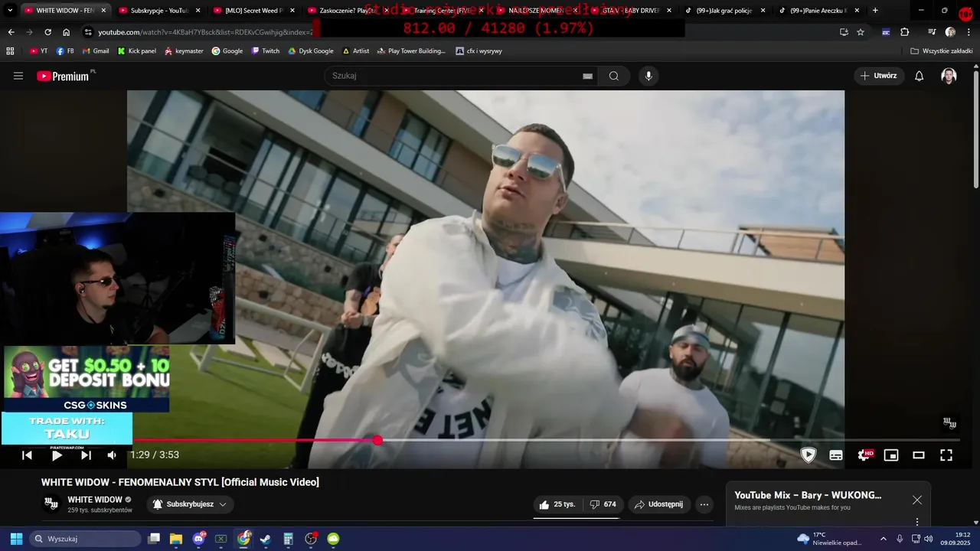Go to browser home page
The width and height of the screenshot is (980, 551).
pyautogui.click(x=66, y=32)
